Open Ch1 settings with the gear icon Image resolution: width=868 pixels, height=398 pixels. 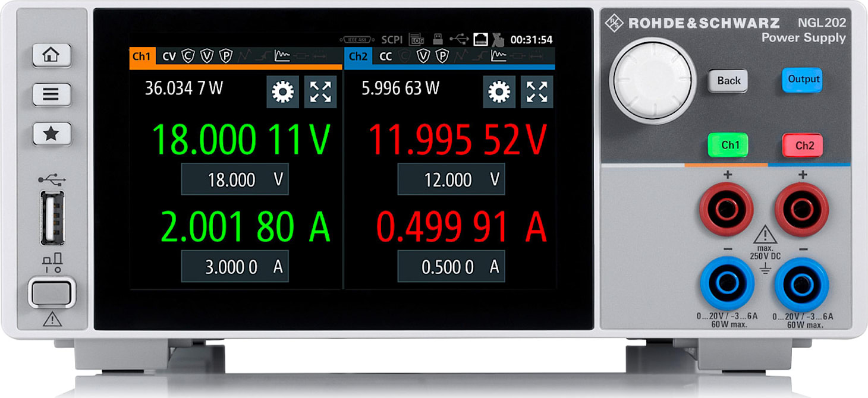coord(282,91)
